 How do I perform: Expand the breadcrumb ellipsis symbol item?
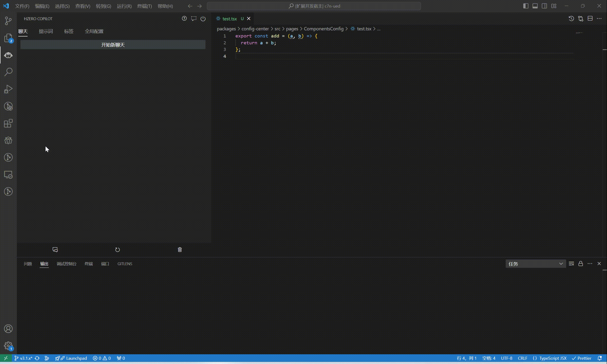379,29
